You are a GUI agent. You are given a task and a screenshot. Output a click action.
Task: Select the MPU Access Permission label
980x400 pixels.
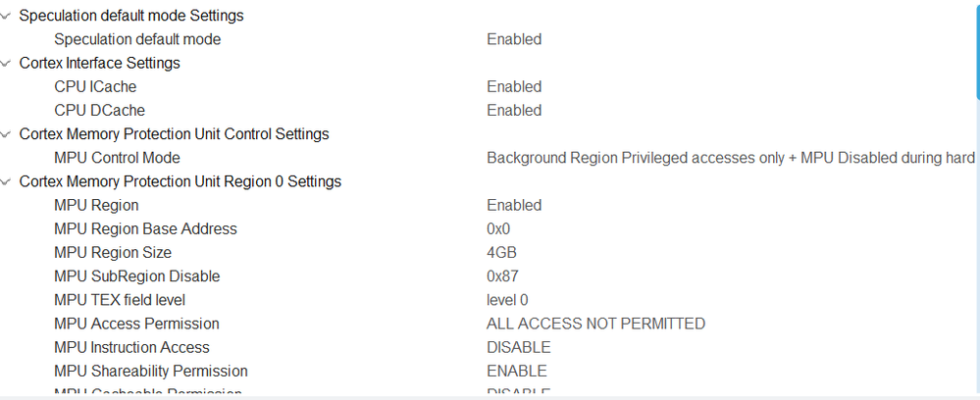pos(136,324)
